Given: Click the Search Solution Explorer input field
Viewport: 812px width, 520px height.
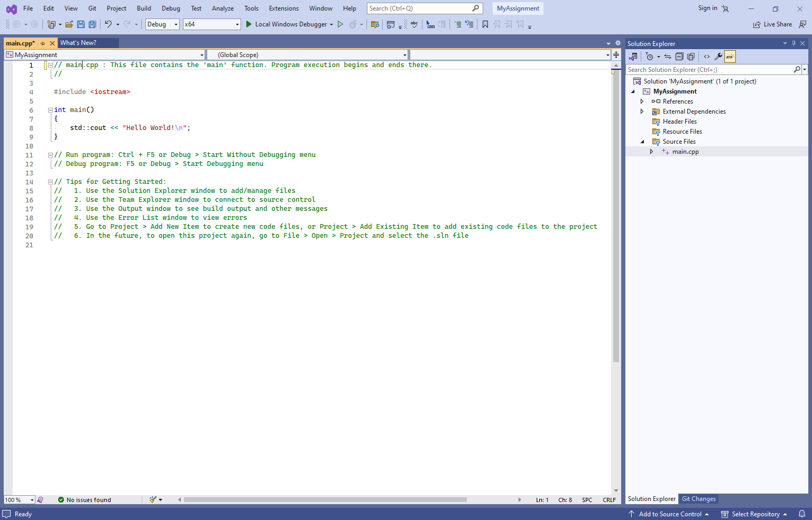Looking at the screenshot, I should click(x=708, y=69).
